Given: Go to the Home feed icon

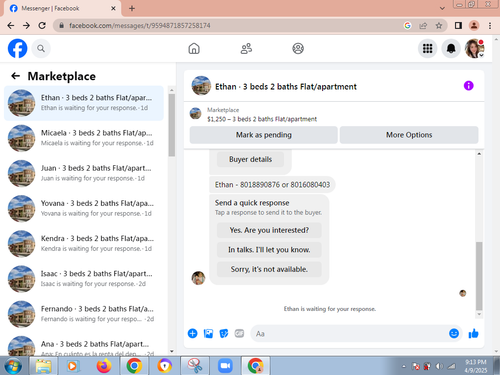Looking at the screenshot, I should pos(194,49).
